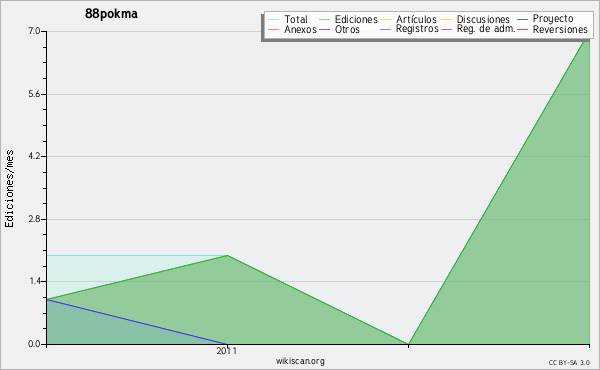Click the Reversiones red line swatch
600x370 pixels.
click(x=522, y=29)
